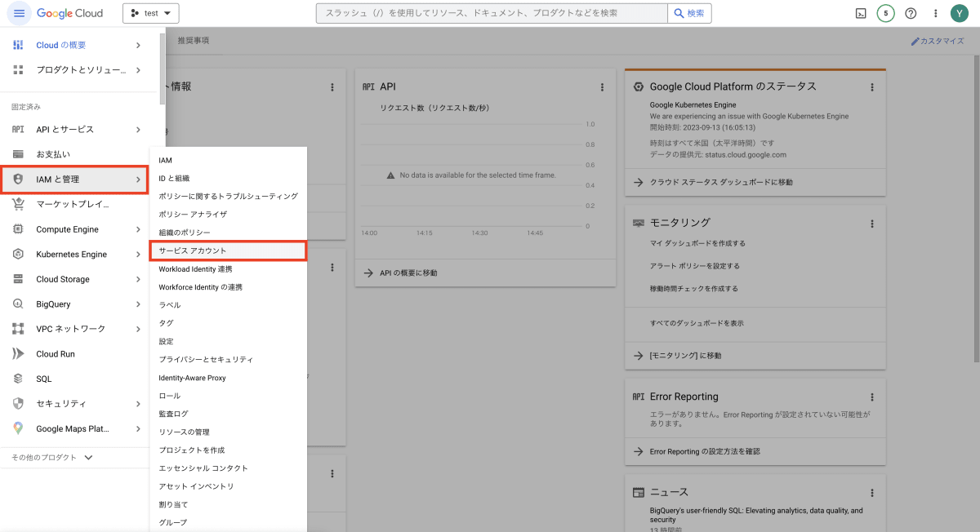Image resolution: width=980 pixels, height=532 pixels.
Task: Switch to the 推奨事項 tab
Action: tap(194, 41)
